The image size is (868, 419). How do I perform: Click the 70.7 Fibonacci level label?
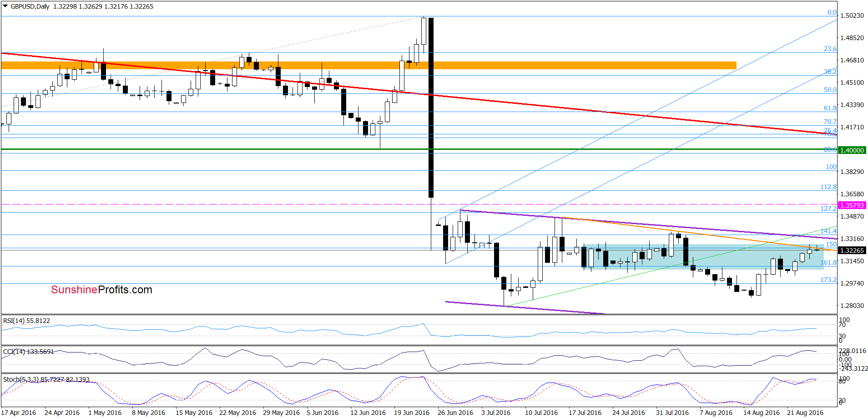[830, 122]
